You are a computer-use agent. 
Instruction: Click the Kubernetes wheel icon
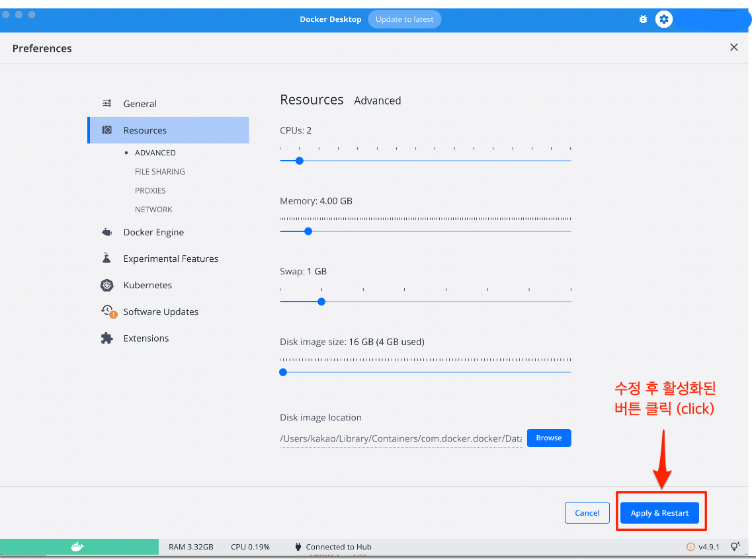(107, 286)
